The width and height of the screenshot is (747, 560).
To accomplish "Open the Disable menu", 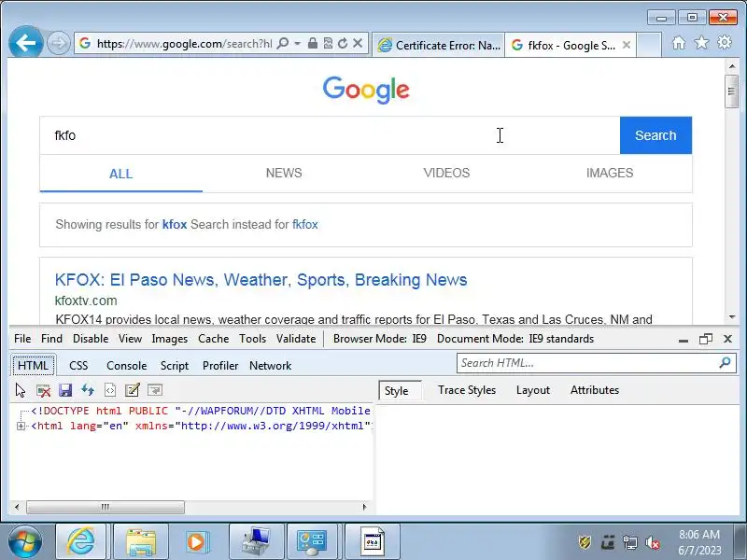I will point(91,339).
